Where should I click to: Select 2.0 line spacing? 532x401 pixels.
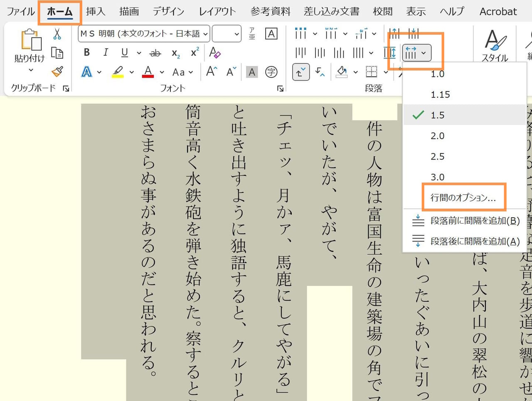pyautogui.click(x=465, y=136)
